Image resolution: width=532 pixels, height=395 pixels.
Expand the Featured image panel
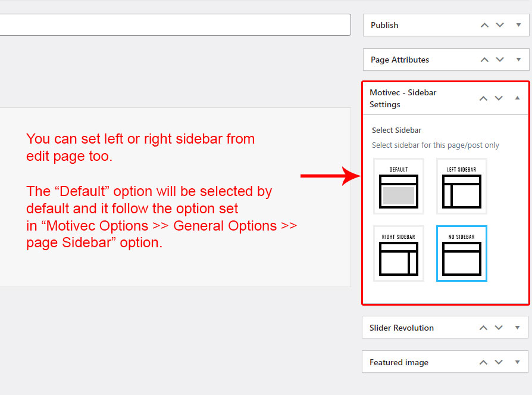tap(517, 362)
